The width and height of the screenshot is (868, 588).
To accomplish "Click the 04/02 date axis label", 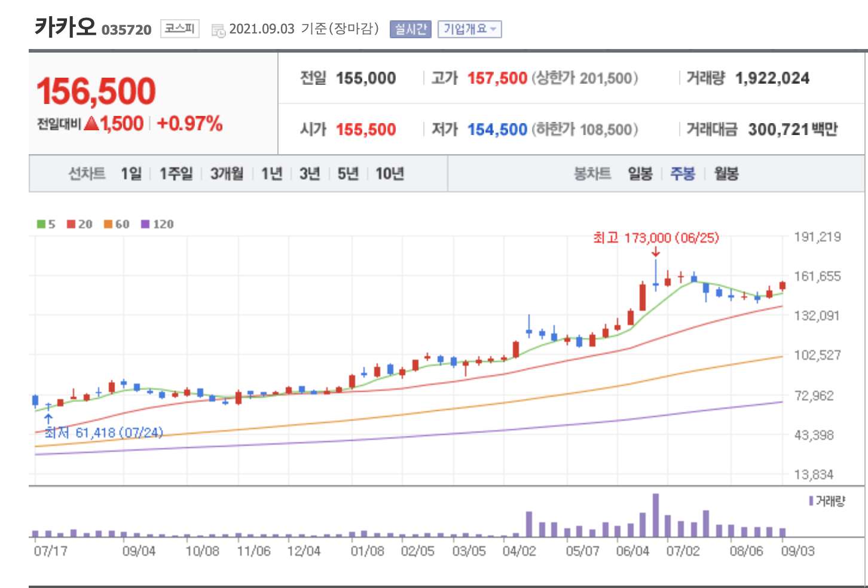I will pos(519,551).
